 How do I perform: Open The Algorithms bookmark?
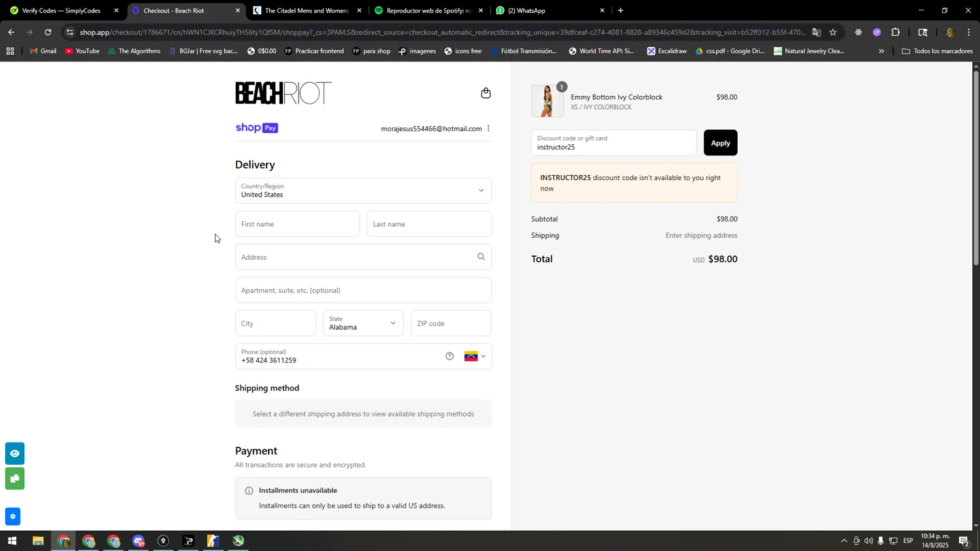coord(134,51)
